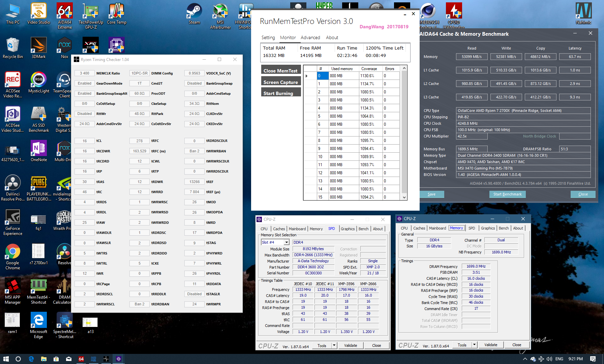Expand Tools dropdown arrow in CPU-Z SPD window
The height and width of the screenshot is (364, 604).
coord(334,345)
